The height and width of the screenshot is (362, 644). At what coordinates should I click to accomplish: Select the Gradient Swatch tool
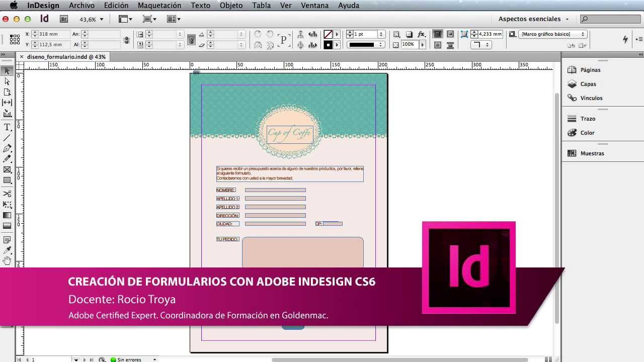(x=7, y=215)
